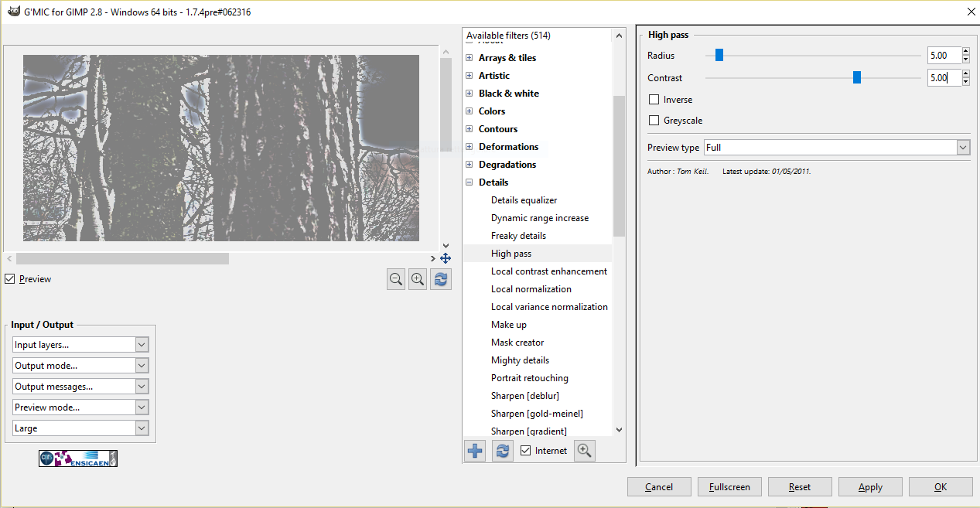The image size is (980, 508).
Task: Close the G'MIC dialog window
Action: coord(971,12)
